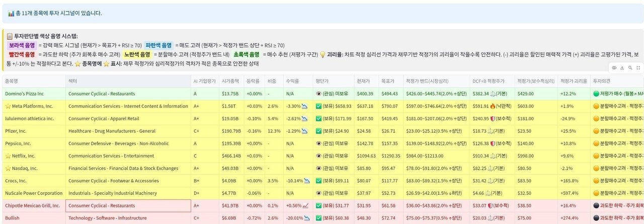Click shield icon in Pepsico DCF cell
The height and width of the screenshot is (224, 644).
493,143
